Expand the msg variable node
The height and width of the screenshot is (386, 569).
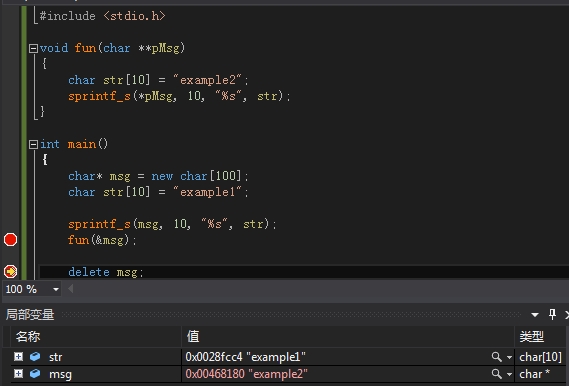coord(19,373)
